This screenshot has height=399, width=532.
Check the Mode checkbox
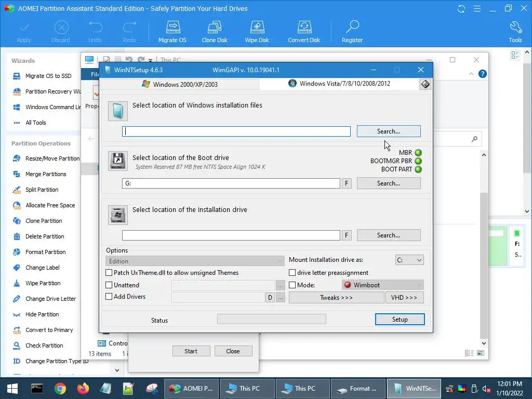[x=292, y=285]
